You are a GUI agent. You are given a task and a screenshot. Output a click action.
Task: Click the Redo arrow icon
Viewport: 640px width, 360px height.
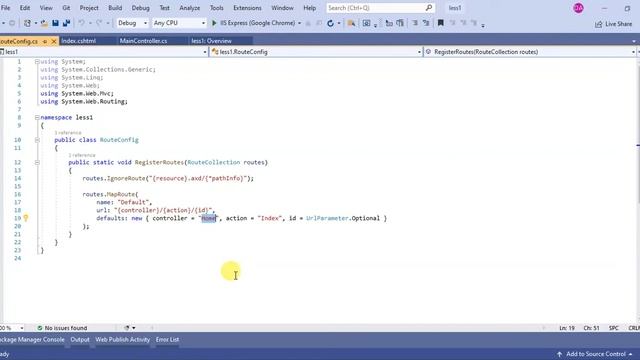[99, 23]
